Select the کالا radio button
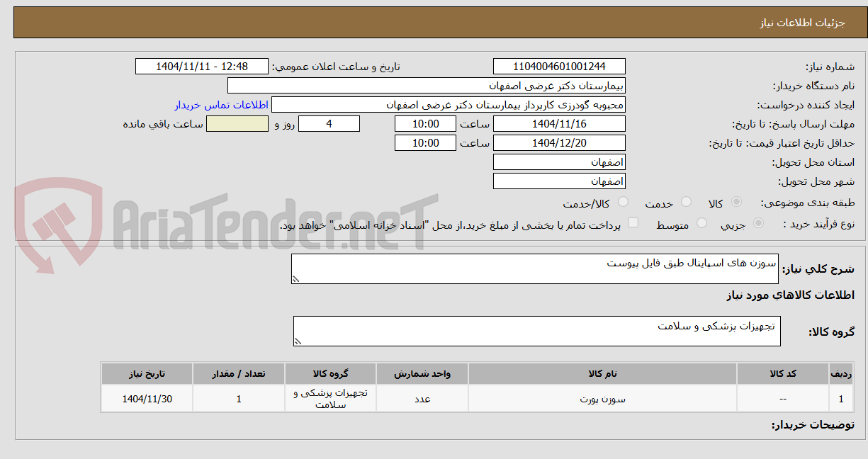This screenshot has height=459, width=868. (736, 203)
